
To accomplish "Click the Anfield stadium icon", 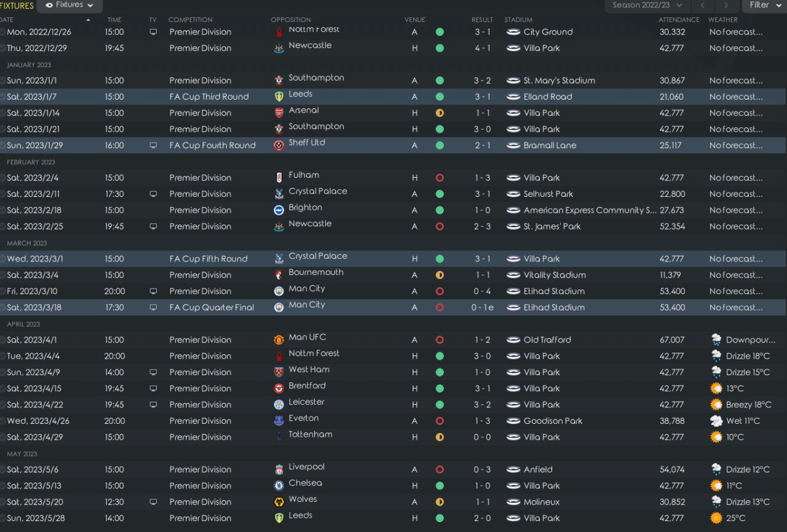I will (513, 469).
